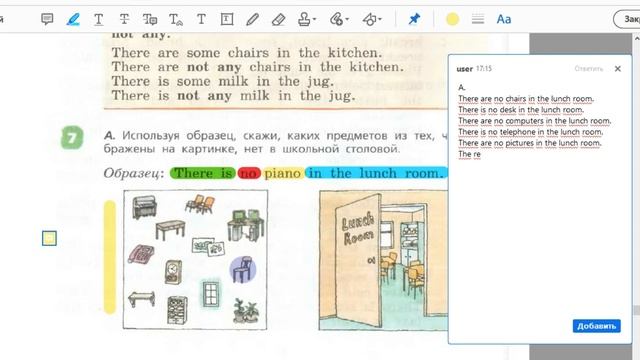This screenshot has height=360, width=640.
Task: Click the red highlighted word 'no'
Action: click(249, 173)
